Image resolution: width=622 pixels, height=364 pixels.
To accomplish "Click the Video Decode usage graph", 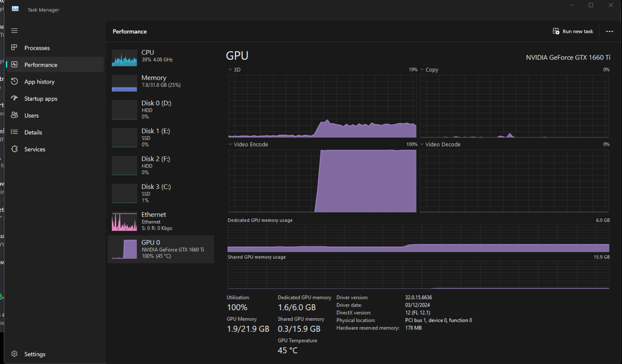I will [x=514, y=181].
